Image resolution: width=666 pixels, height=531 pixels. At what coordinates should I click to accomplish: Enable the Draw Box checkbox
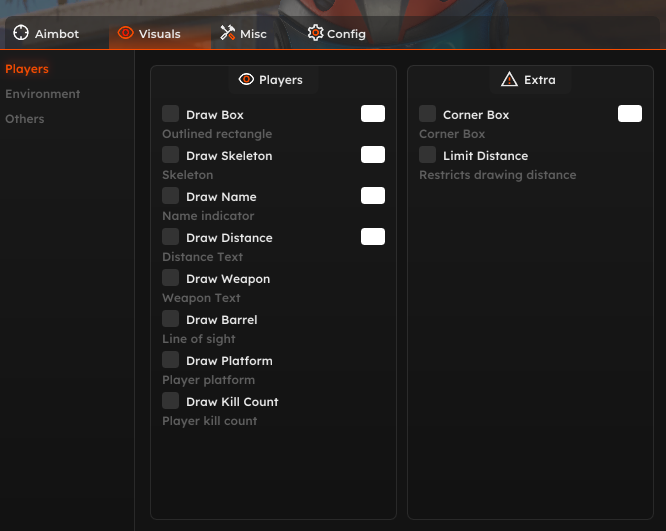(171, 114)
